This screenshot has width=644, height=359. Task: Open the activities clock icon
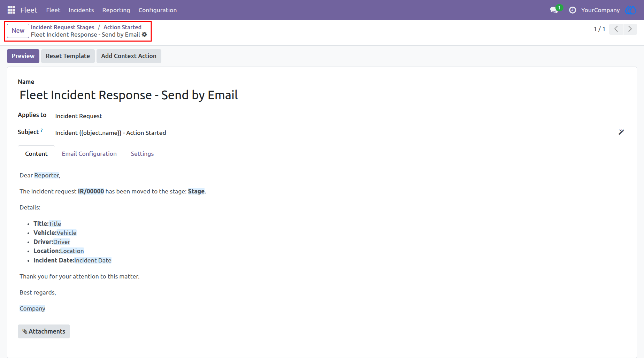pyautogui.click(x=573, y=10)
